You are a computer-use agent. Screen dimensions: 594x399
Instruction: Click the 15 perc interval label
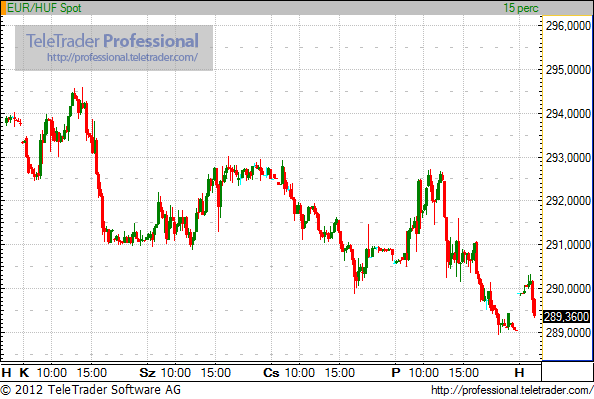pos(521,8)
